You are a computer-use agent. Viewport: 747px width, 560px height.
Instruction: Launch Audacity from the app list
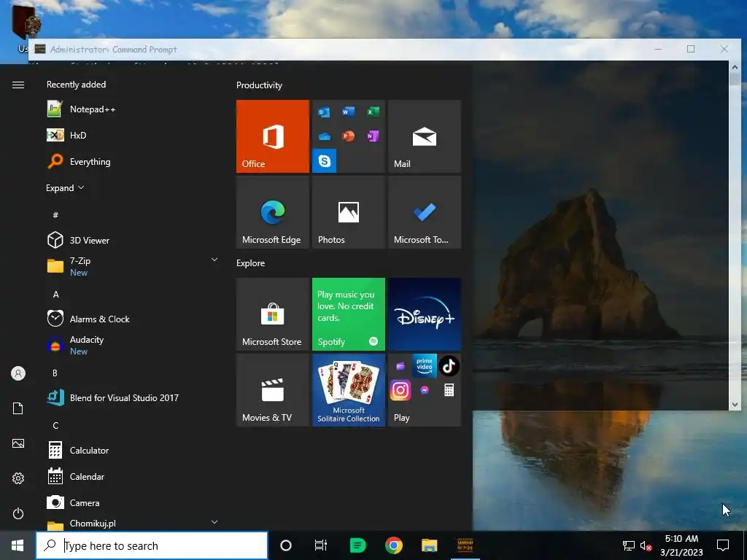tap(133, 345)
